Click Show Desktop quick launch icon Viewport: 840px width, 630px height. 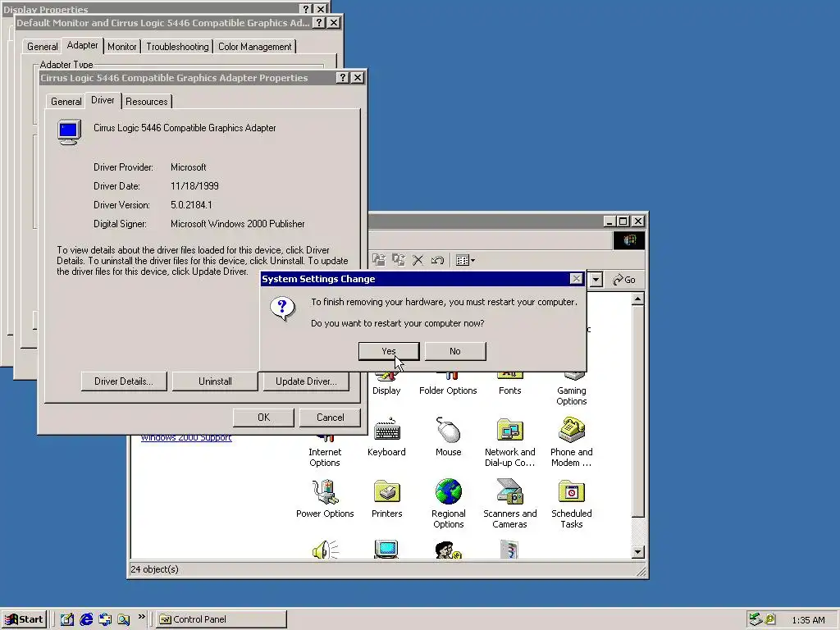[67, 619]
